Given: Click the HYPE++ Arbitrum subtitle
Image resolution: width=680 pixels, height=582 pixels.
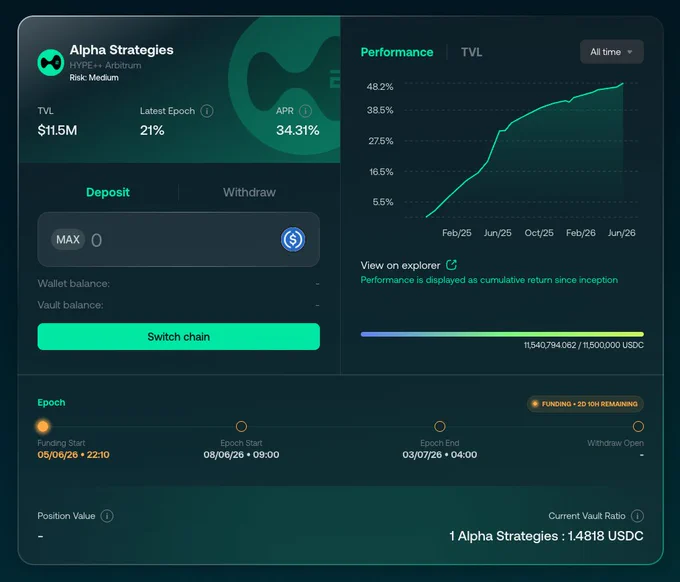Looking at the screenshot, I should (105, 65).
